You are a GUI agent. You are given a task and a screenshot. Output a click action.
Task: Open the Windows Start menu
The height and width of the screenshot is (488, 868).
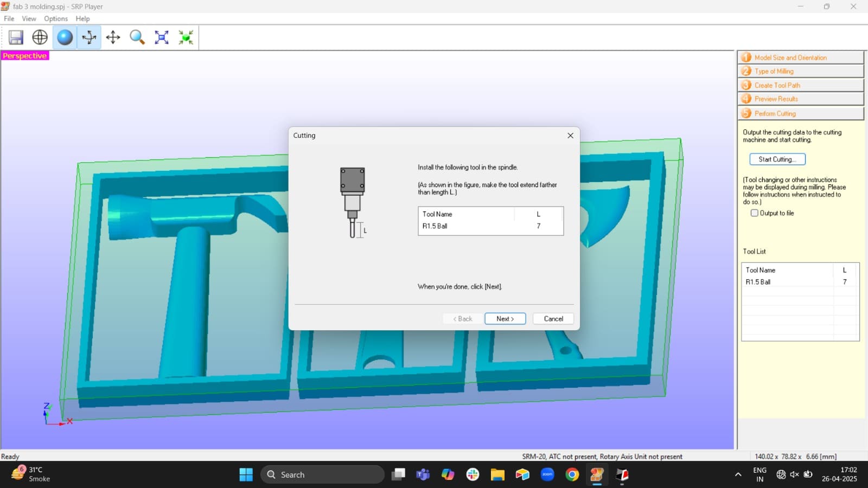coord(246,475)
